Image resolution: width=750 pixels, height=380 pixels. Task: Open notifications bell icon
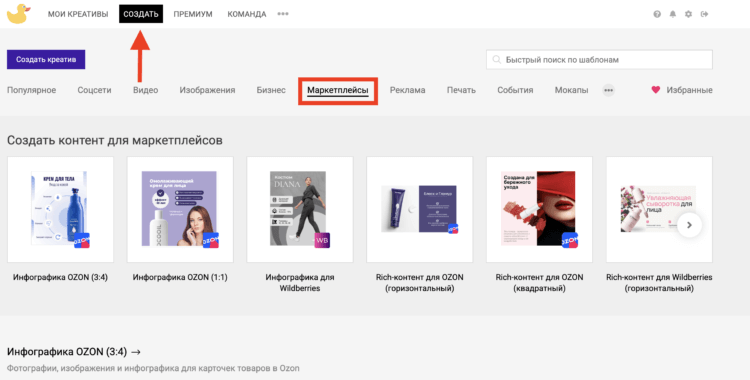pos(673,14)
